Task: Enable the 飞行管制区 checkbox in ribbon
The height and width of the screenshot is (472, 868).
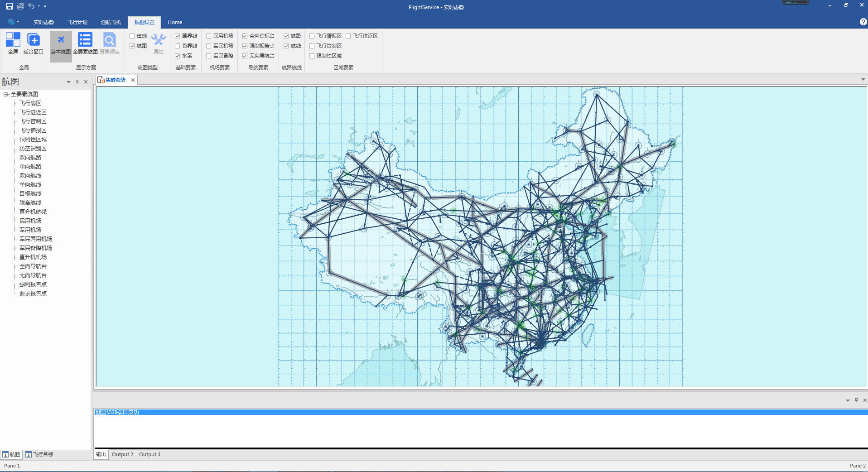Action: 312,46
